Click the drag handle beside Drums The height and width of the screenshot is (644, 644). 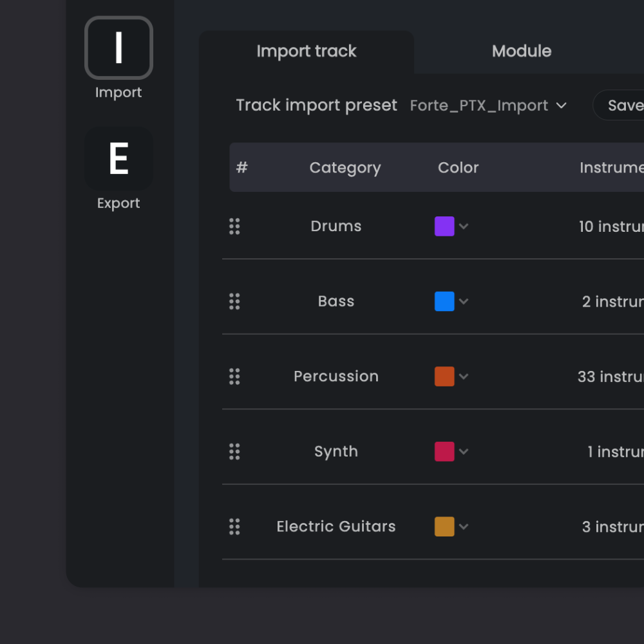[x=234, y=226]
